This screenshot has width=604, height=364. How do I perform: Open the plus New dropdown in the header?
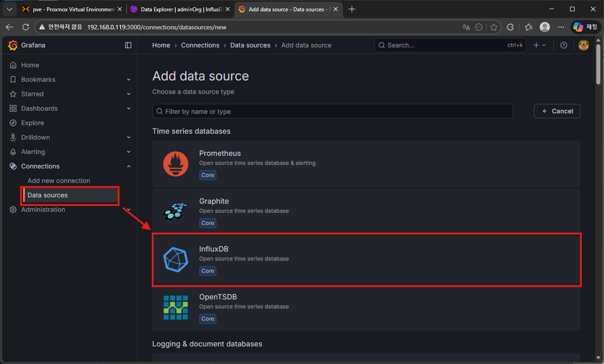tap(539, 45)
